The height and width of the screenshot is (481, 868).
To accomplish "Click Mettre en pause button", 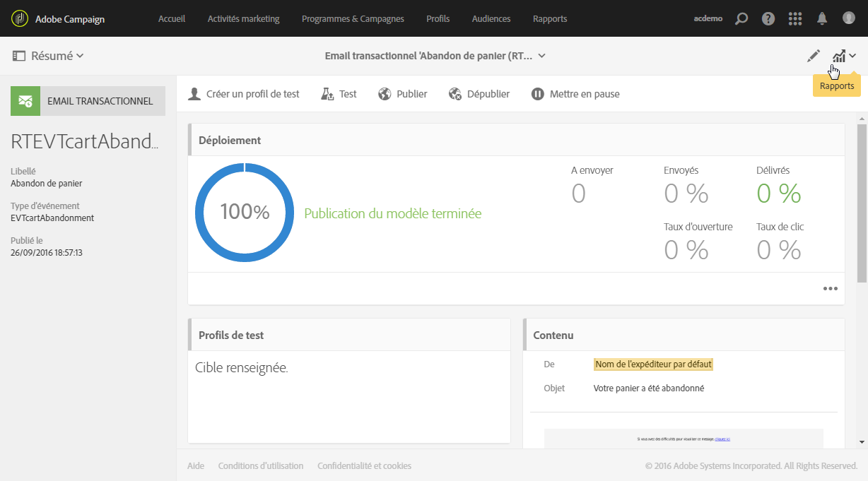I will pos(575,94).
